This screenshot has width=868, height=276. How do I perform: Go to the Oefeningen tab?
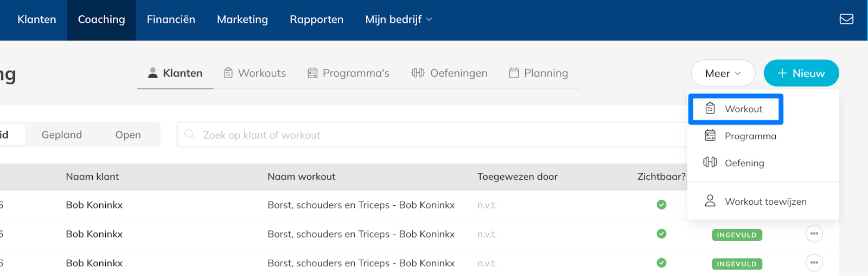[x=449, y=73]
